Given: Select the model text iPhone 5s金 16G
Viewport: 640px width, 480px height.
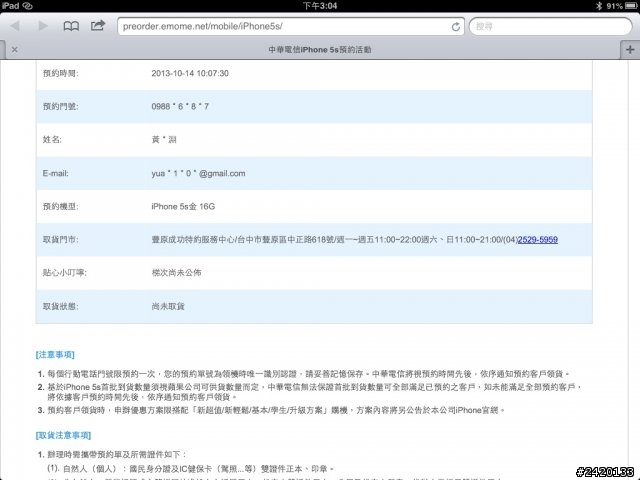Looking at the screenshot, I should coord(183,207).
